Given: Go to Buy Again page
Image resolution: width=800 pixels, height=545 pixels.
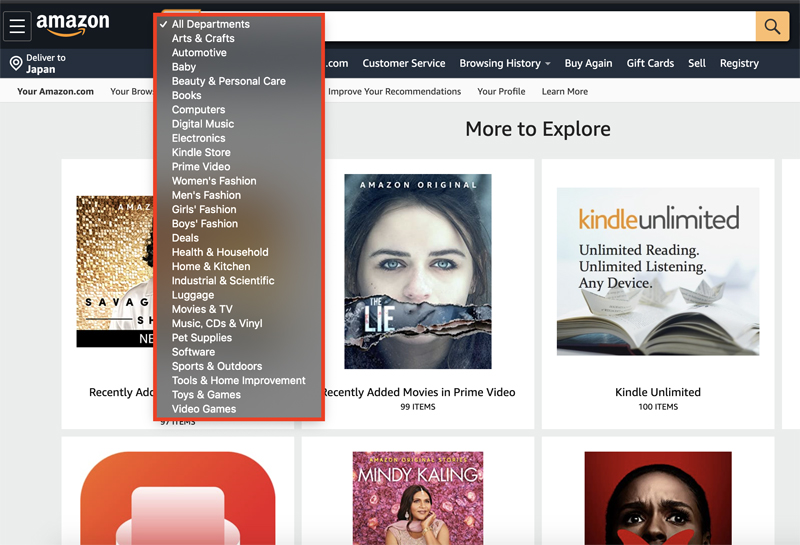Looking at the screenshot, I should click(x=588, y=63).
